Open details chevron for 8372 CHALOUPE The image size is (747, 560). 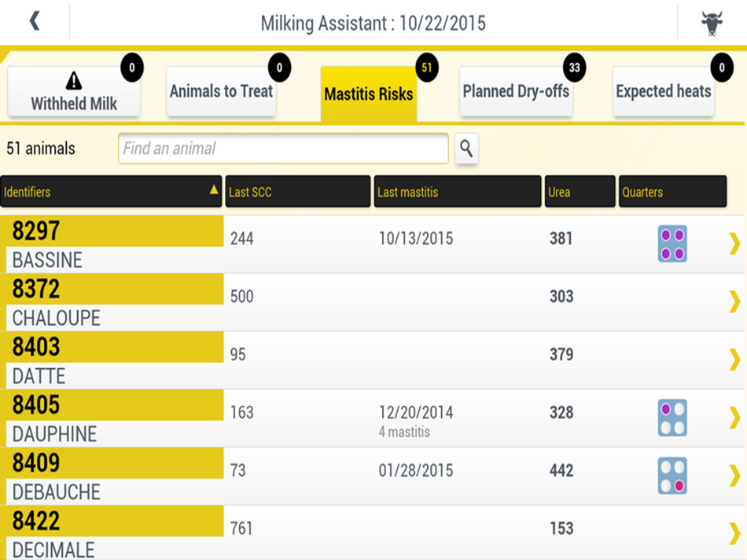click(x=734, y=302)
